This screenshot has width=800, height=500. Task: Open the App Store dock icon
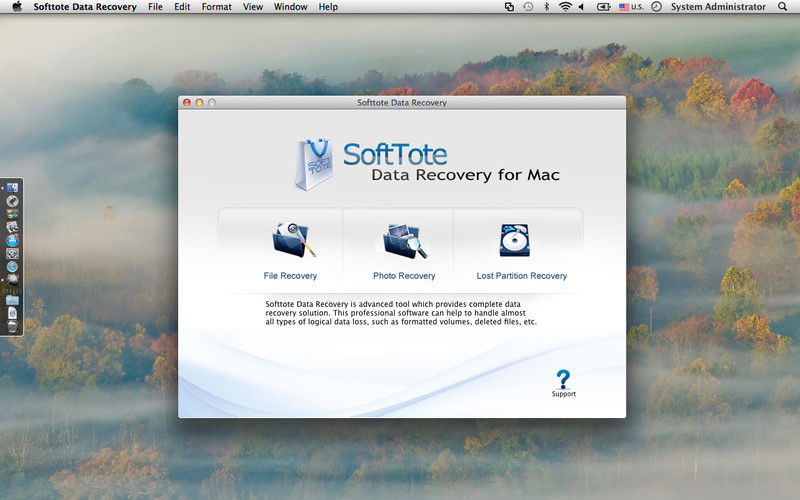tap(12, 240)
